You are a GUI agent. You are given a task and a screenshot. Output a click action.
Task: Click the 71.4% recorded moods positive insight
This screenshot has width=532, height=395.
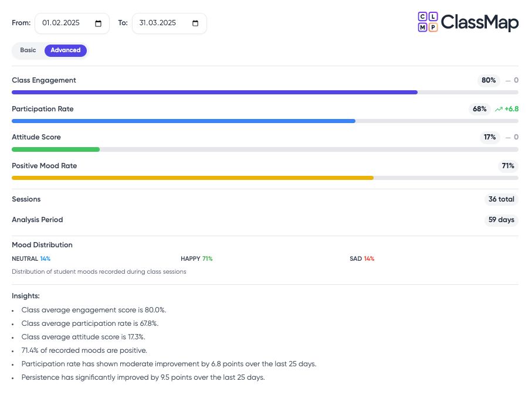pos(84,350)
